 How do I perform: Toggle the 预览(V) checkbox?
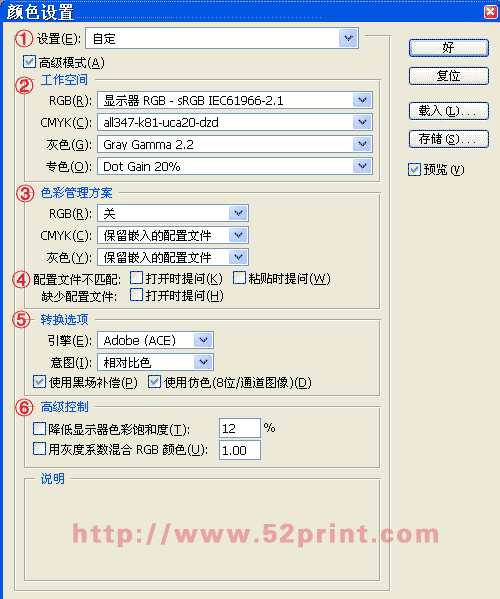coord(414,170)
